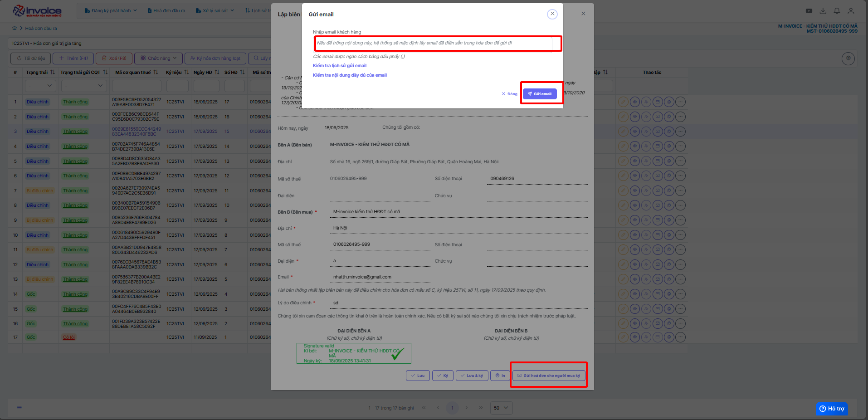Expand the Trạng thái filter dropdown
868x420 pixels.
pos(40,86)
